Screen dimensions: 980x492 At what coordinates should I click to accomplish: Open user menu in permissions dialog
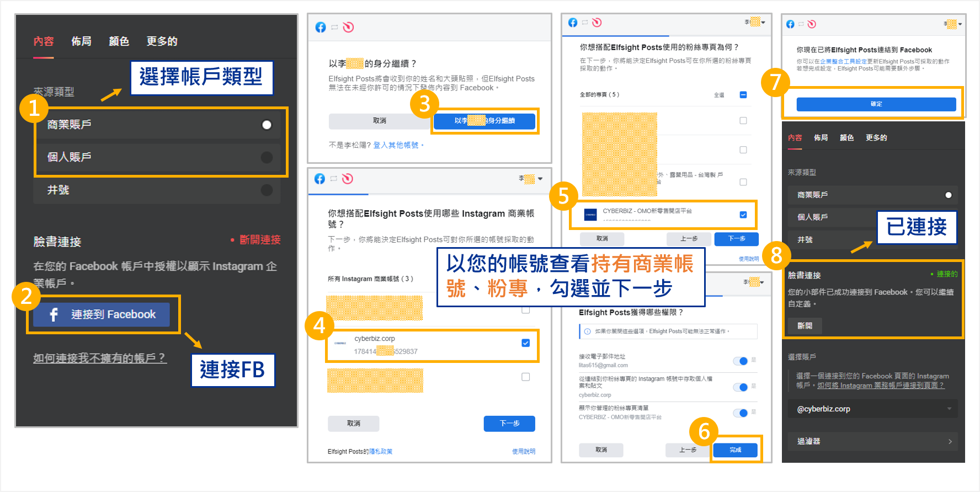click(754, 282)
